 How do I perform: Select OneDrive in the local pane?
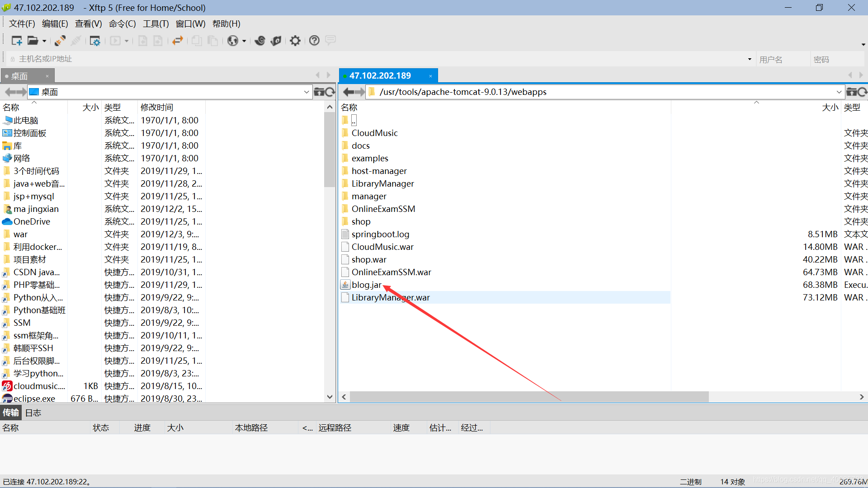coord(32,221)
